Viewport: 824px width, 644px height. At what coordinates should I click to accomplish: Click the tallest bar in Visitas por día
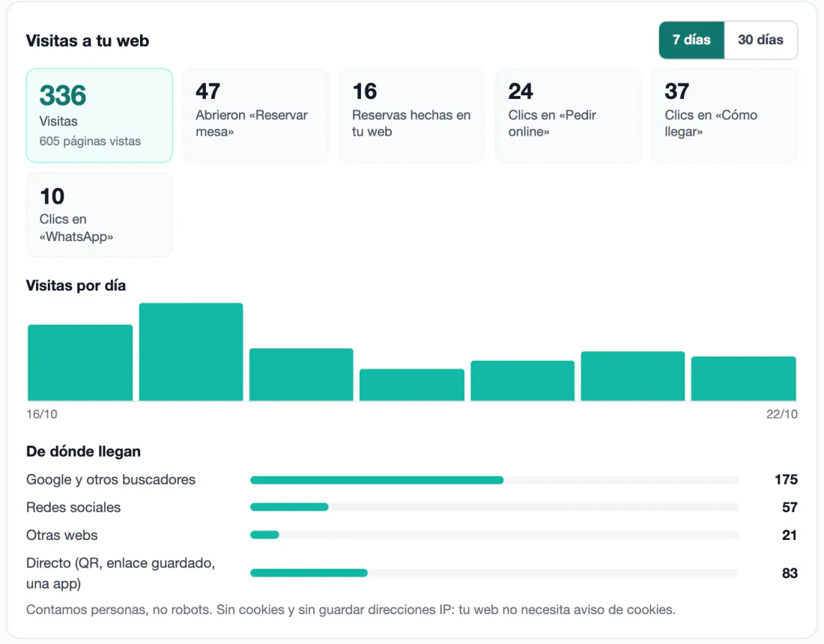pos(191,352)
